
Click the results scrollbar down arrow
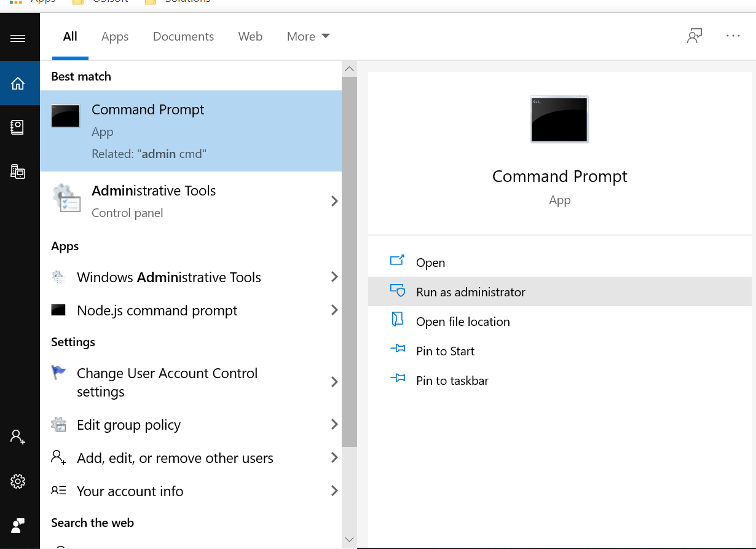349,539
